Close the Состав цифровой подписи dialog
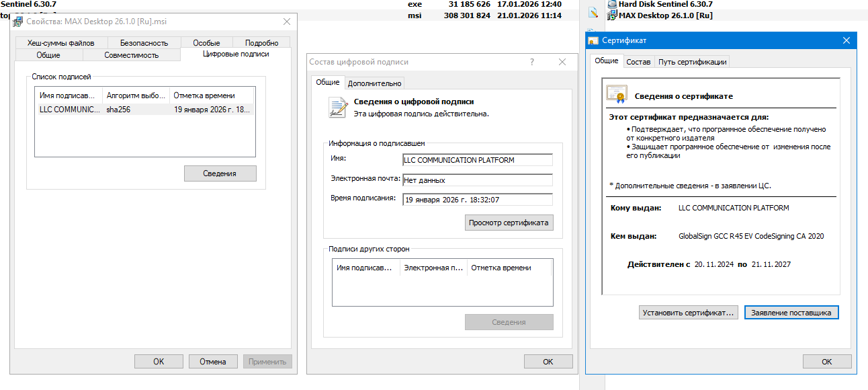 click(x=562, y=62)
